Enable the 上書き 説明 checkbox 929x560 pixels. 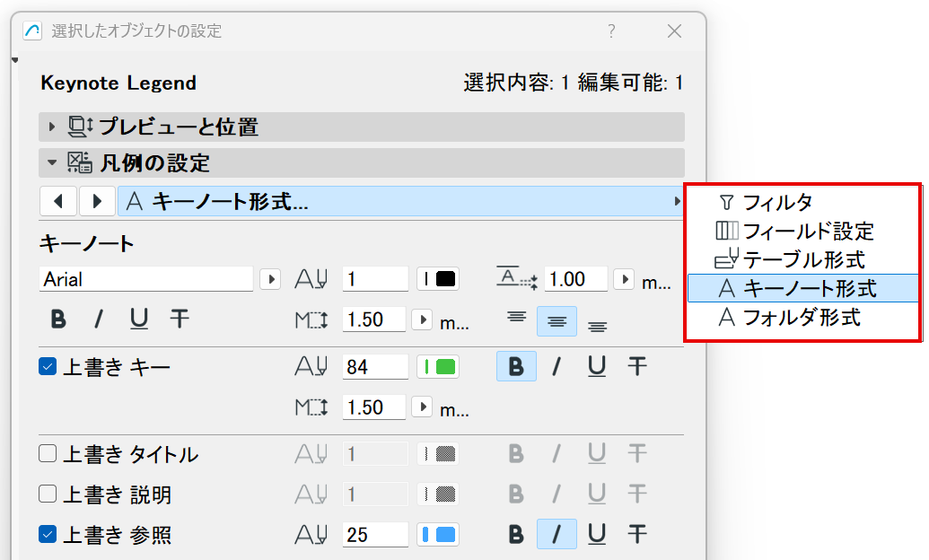[x=48, y=494]
